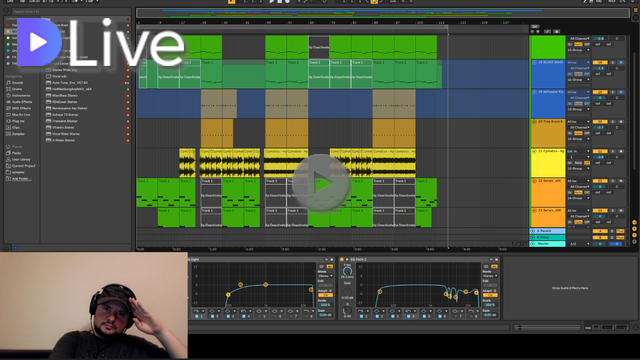Toggle track 19 activator button

(x=600, y=92)
